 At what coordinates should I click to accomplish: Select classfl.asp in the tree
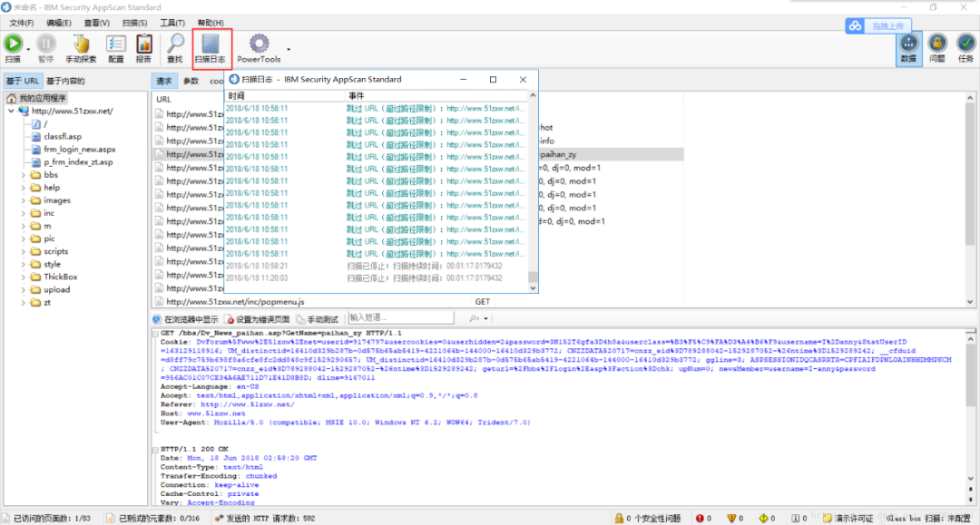(x=63, y=136)
